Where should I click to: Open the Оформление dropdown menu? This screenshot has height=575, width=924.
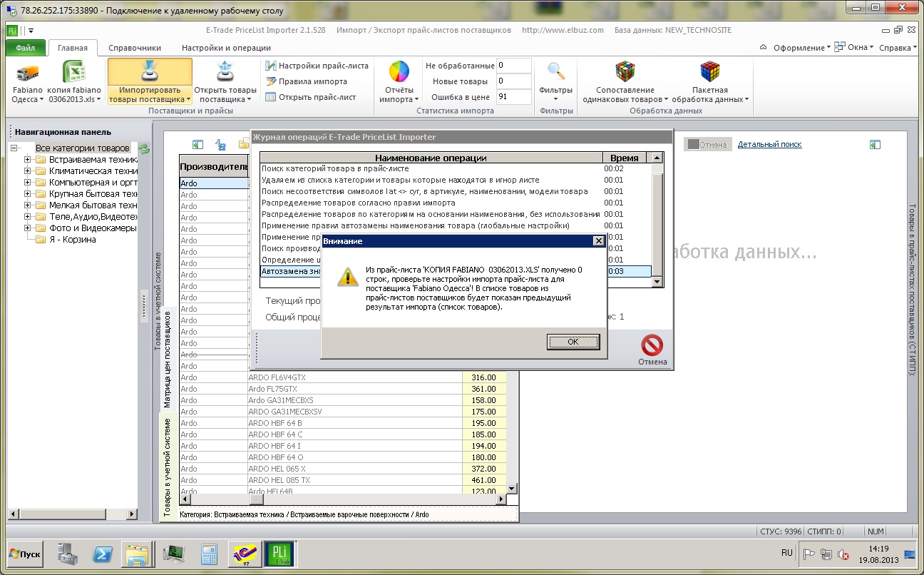click(x=803, y=48)
